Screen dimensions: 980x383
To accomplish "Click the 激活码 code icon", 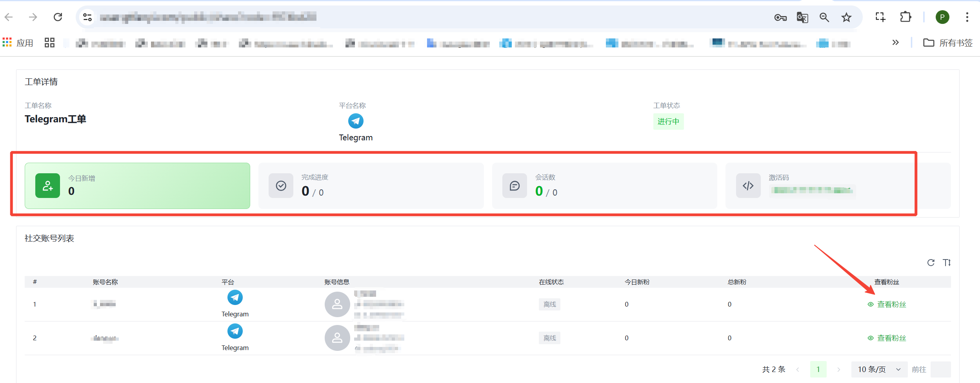I will coord(748,186).
